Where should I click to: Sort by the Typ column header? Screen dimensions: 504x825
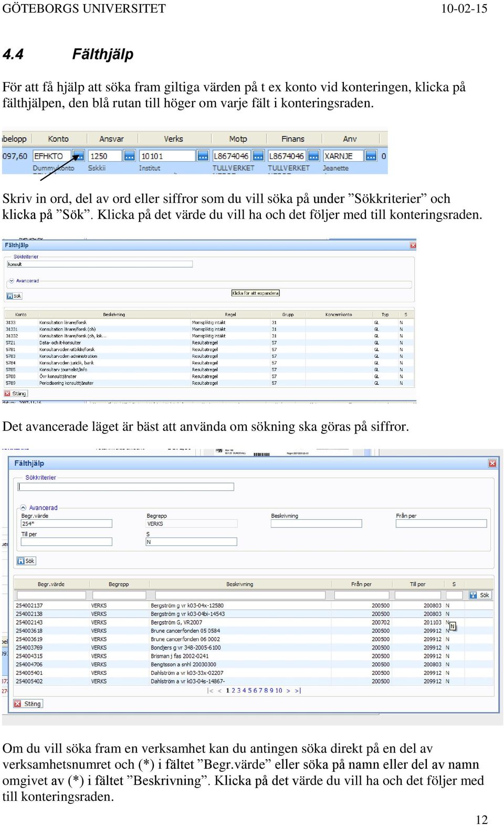pos(385,314)
